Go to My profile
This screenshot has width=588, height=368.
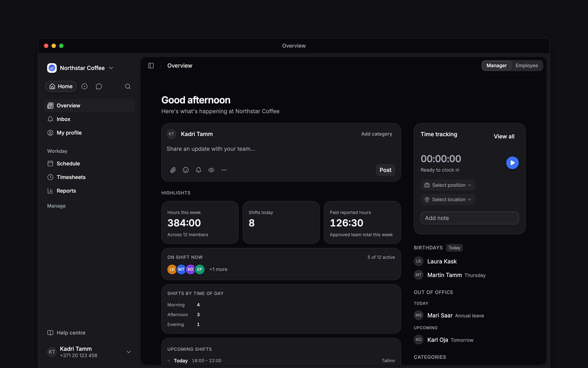[89, 133]
